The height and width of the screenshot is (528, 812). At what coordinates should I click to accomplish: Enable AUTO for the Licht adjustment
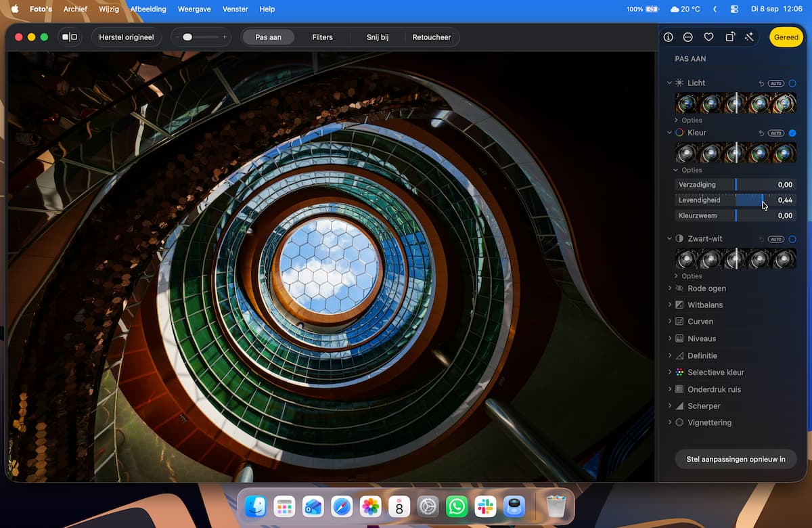coord(776,83)
